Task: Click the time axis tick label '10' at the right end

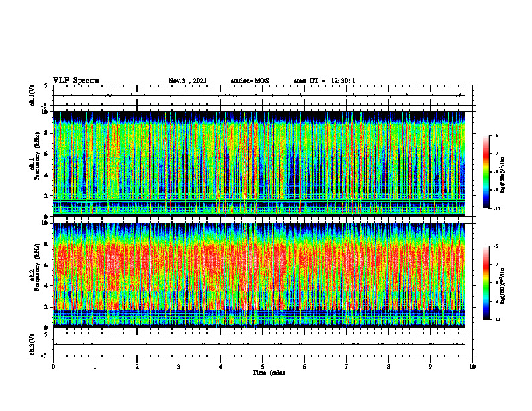Action: [x=472, y=367]
